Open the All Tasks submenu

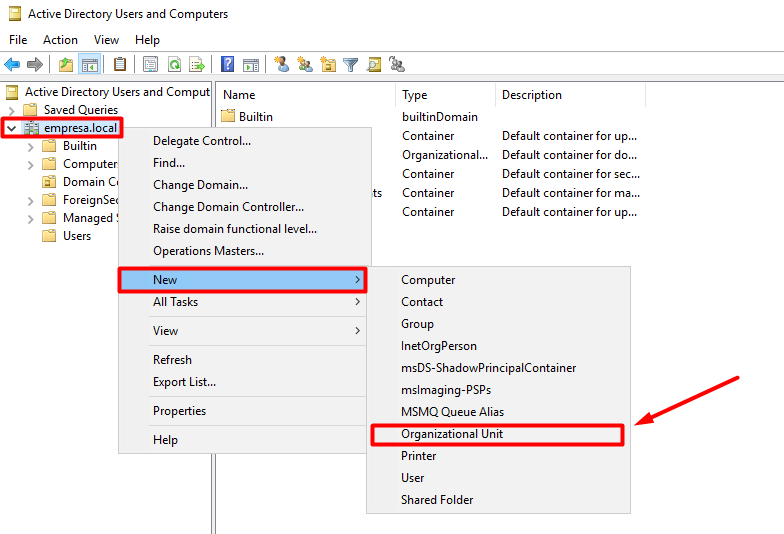243,302
